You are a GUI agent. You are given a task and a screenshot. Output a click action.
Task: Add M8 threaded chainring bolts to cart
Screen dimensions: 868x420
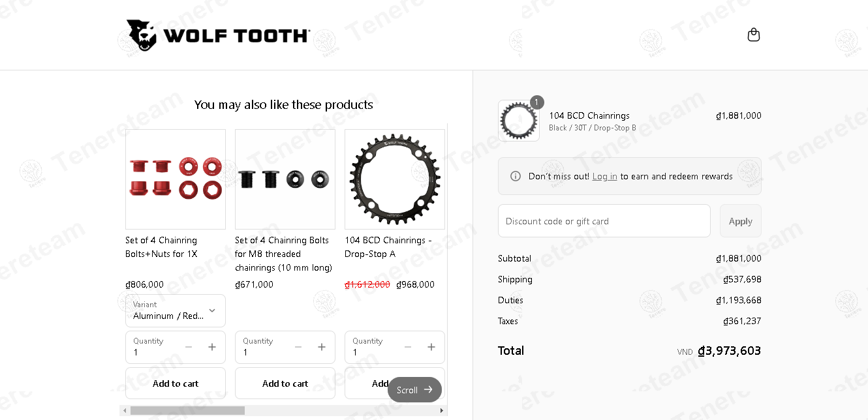[x=285, y=383]
